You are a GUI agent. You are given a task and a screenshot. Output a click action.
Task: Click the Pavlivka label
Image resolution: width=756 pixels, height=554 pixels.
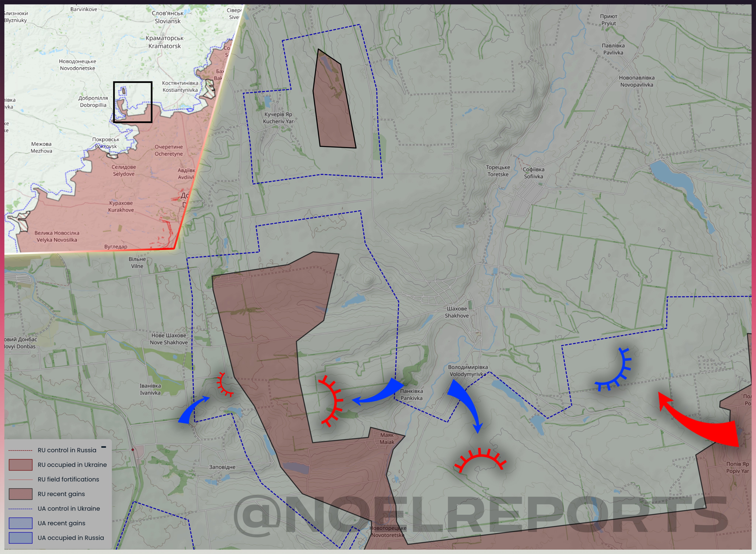point(613,49)
